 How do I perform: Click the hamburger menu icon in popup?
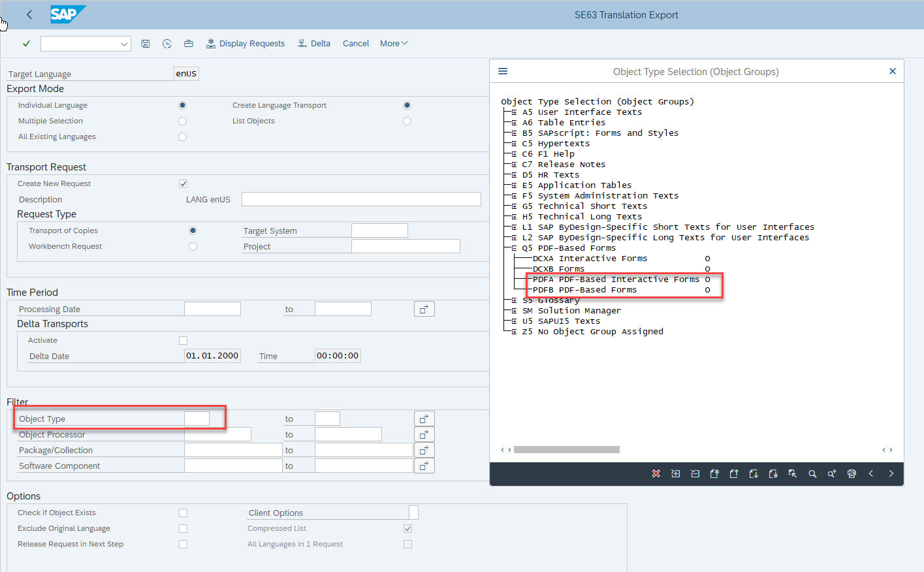click(x=503, y=71)
